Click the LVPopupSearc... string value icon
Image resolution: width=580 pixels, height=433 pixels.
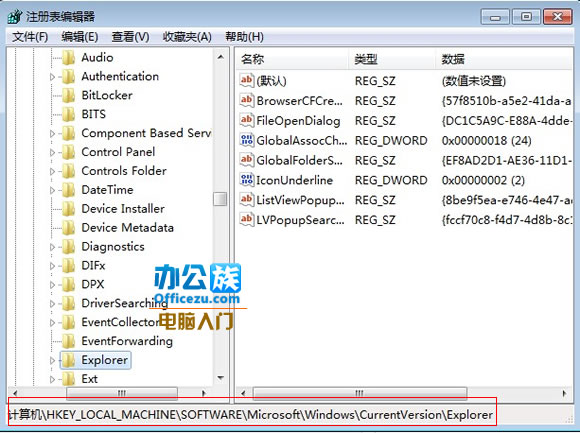pyautogui.click(x=247, y=220)
